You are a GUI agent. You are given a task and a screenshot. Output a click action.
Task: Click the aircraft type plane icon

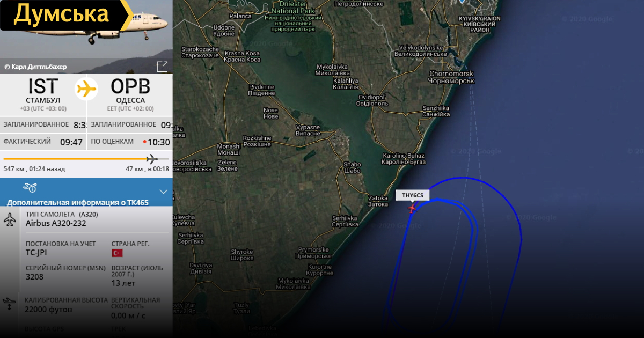[x=10, y=219]
